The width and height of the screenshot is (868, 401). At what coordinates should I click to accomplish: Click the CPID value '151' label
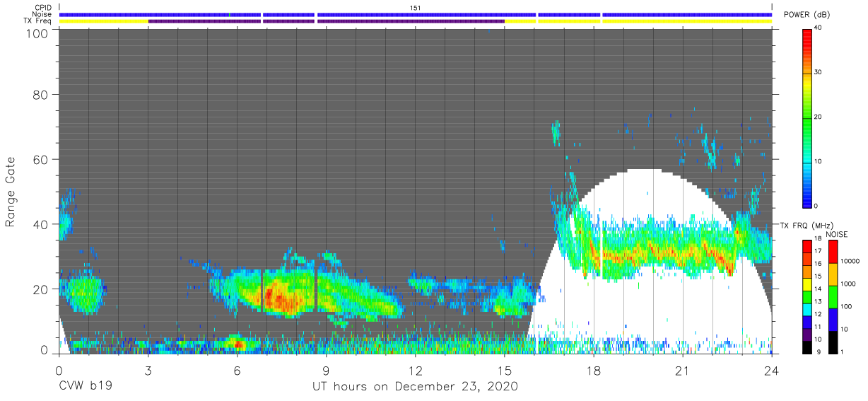[416, 7]
